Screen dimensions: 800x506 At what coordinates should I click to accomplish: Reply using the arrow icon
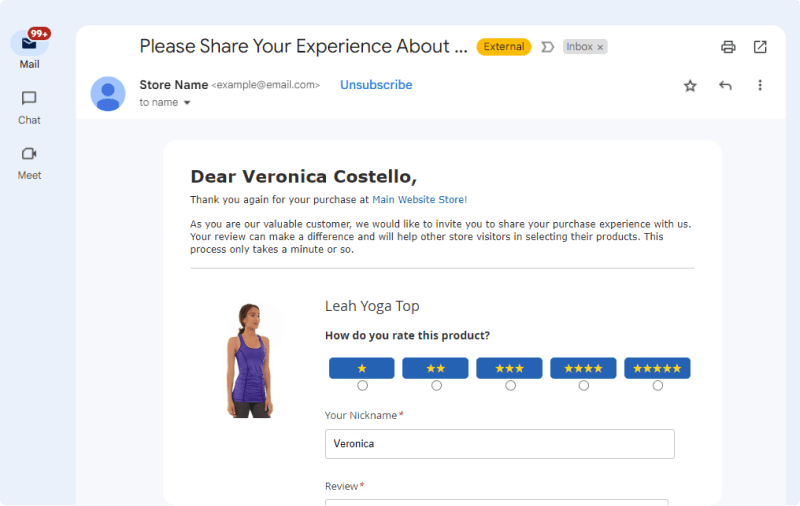click(x=725, y=86)
